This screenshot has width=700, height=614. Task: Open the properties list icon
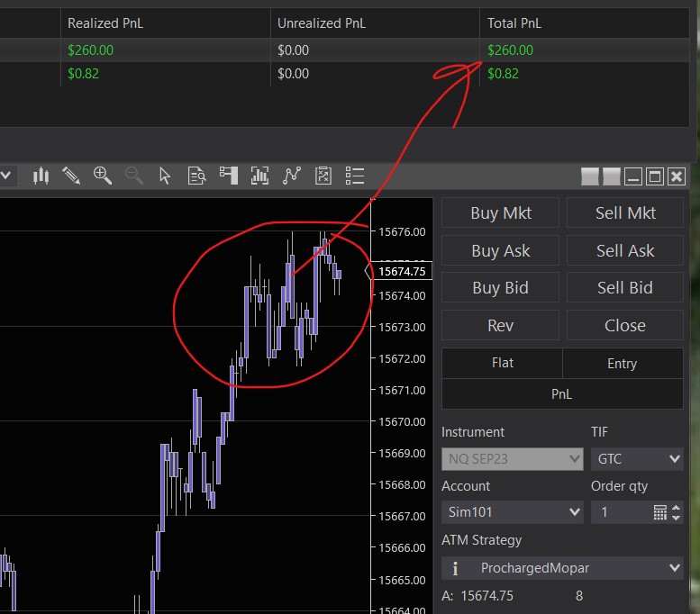click(355, 176)
